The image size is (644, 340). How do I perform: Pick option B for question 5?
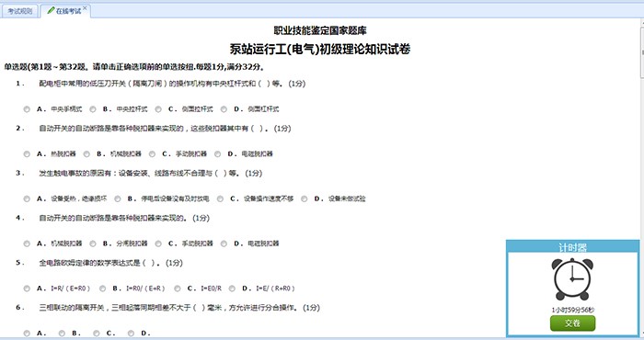coord(103,289)
